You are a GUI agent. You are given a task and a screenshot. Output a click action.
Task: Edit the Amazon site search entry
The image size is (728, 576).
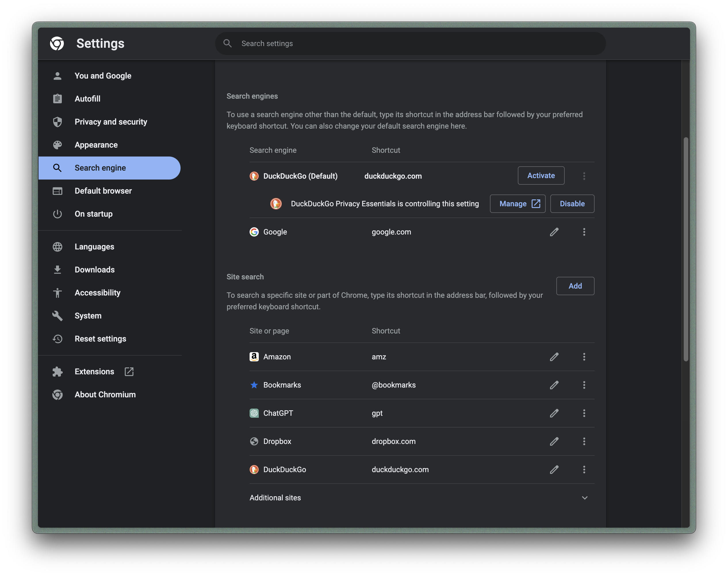(x=554, y=357)
